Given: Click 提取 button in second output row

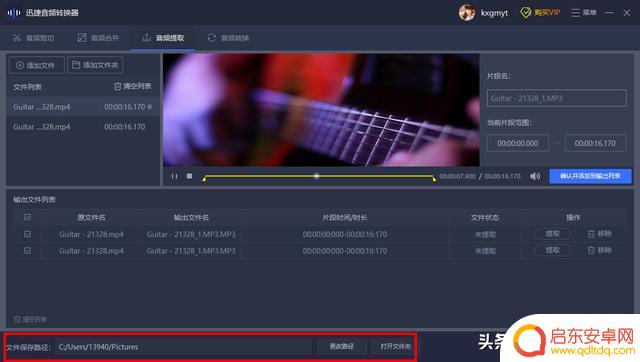Looking at the screenshot, I should (x=553, y=250).
